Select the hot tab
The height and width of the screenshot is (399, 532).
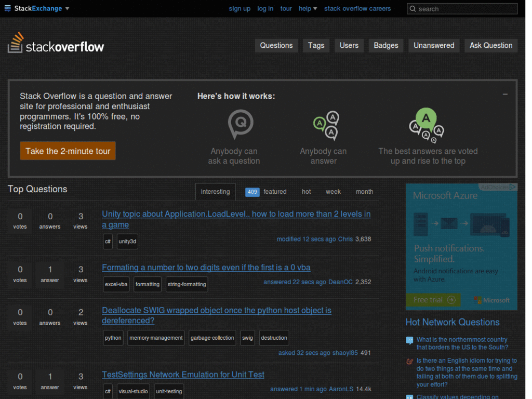(306, 192)
